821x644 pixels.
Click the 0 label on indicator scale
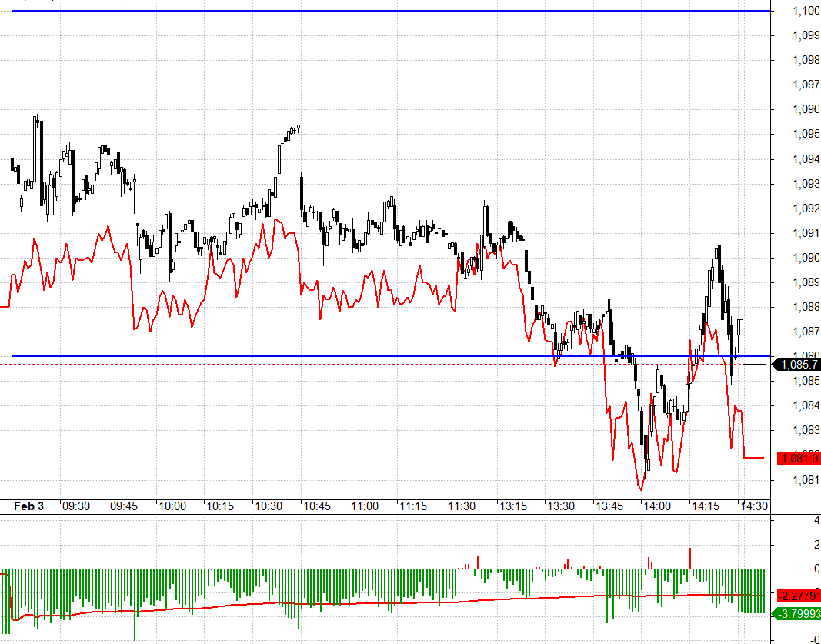[x=817, y=568]
